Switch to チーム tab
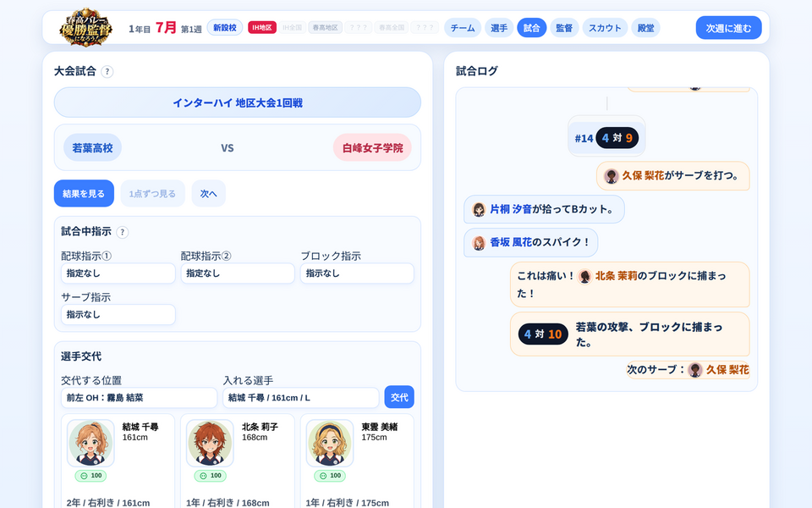The height and width of the screenshot is (508, 812). coord(463,28)
